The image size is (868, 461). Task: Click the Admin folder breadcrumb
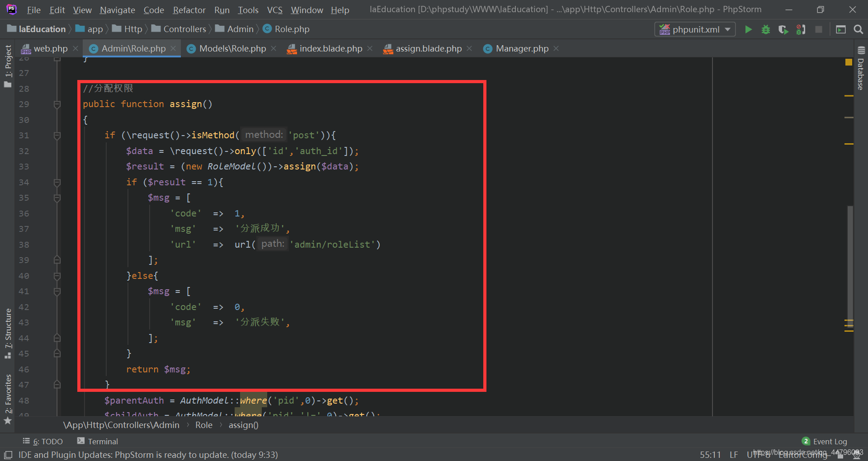click(x=235, y=29)
